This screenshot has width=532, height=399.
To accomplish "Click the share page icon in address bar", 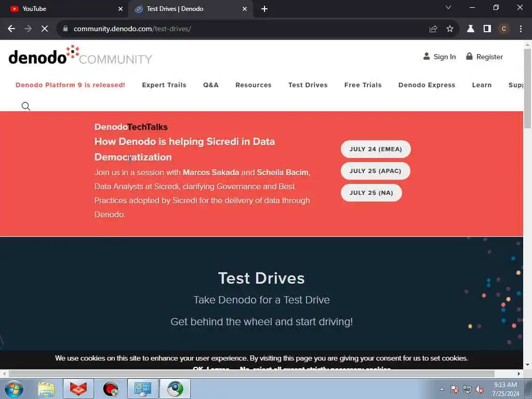I will 433,29.
